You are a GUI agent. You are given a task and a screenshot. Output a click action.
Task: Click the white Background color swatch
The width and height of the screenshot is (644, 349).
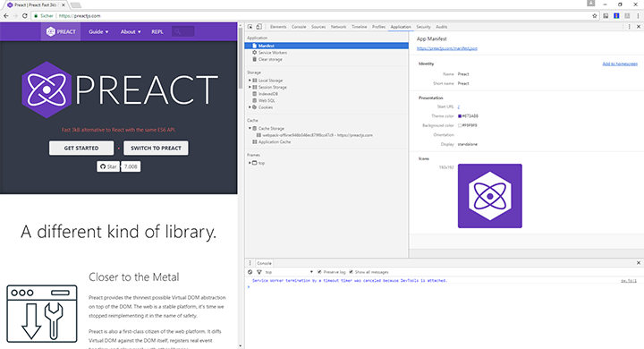coord(460,125)
